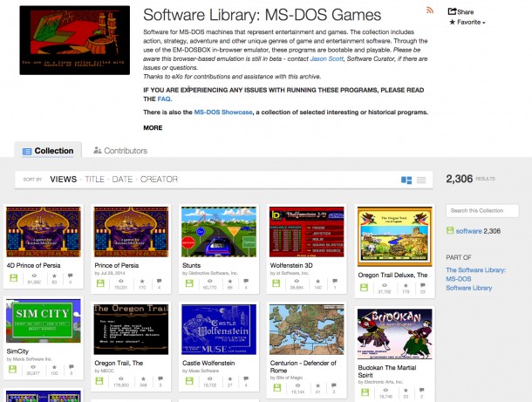This screenshot has height=402, width=532.
Task: Click comments bubble on Wolfenstein 3D card
Action: 335,282
